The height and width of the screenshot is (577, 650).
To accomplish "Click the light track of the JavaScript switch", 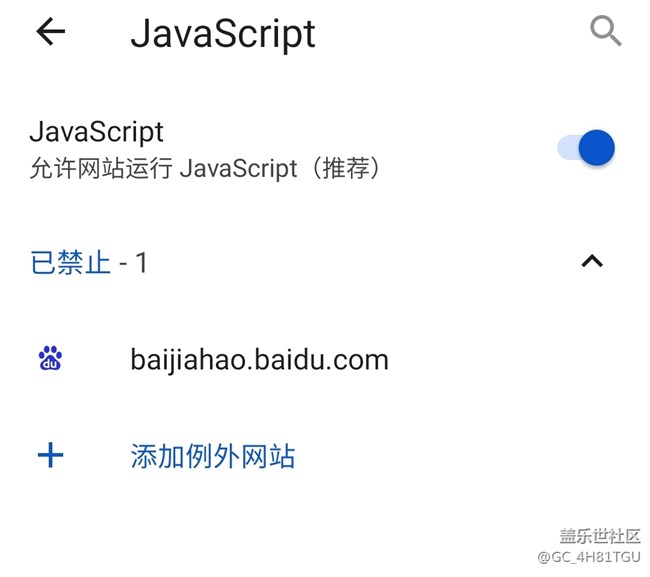I will pos(566,148).
